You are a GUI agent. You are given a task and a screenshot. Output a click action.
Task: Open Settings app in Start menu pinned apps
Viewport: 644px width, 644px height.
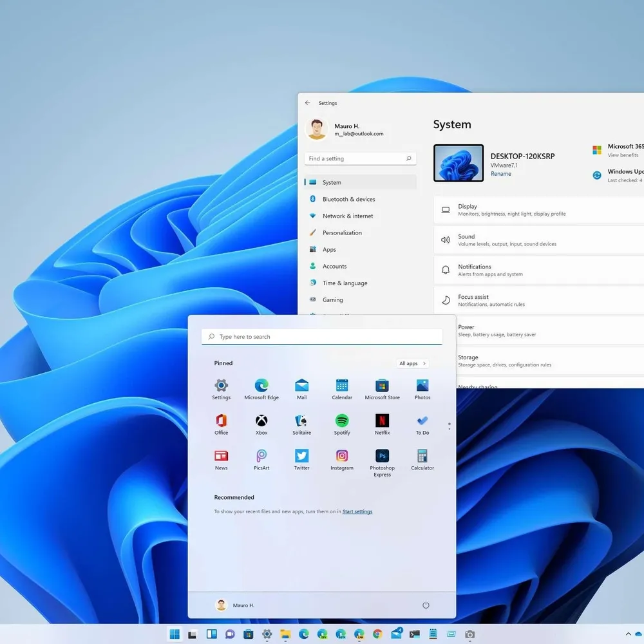point(221,389)
